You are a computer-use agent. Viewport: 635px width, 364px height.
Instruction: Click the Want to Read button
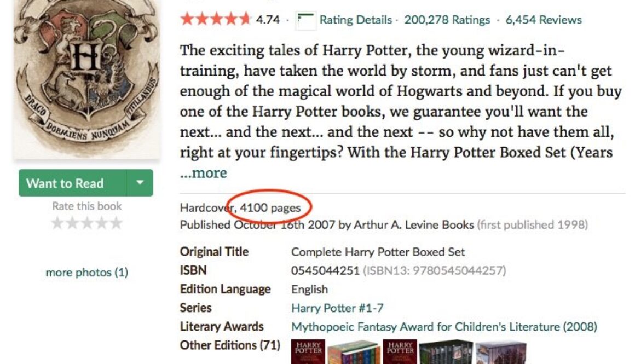point(72,183)
